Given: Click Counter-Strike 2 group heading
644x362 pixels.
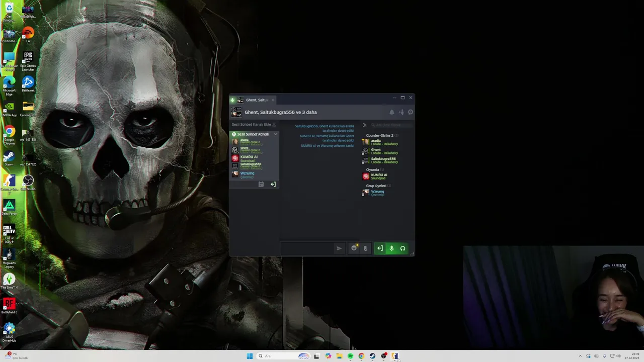Looking at the screenshot, I should [x=379, y=135].
